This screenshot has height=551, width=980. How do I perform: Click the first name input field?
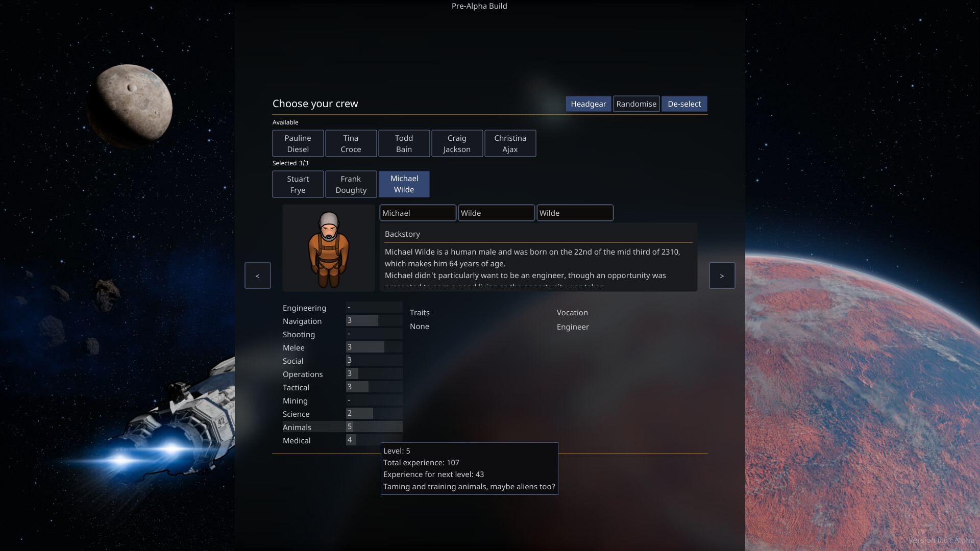pyautogui.click(x=418, y=213)
